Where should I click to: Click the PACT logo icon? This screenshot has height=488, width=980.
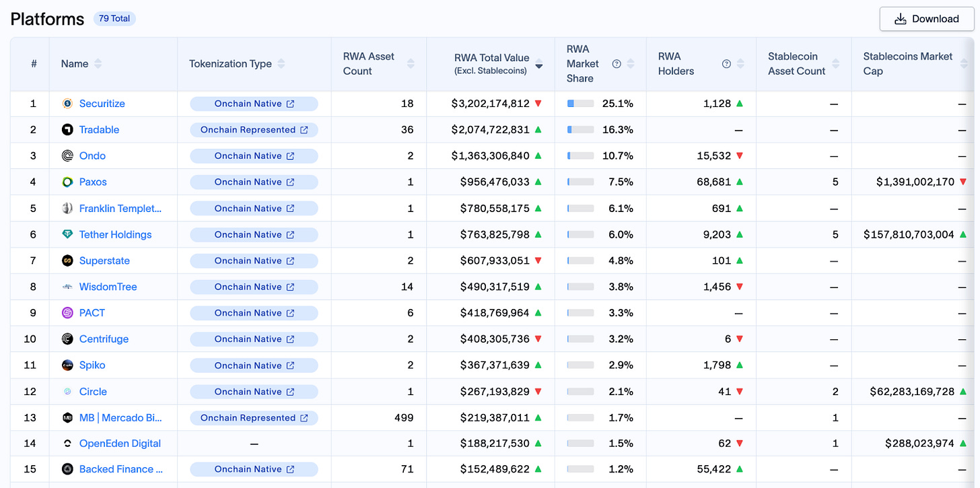[67, 313]
